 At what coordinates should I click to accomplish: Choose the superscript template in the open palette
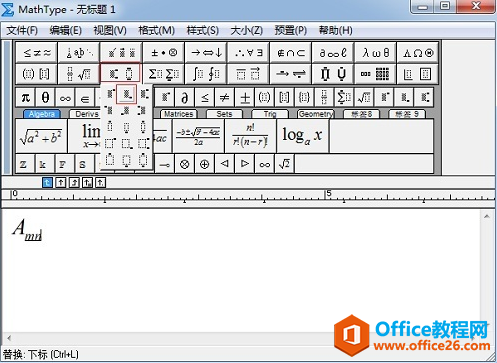click(110, 94)
